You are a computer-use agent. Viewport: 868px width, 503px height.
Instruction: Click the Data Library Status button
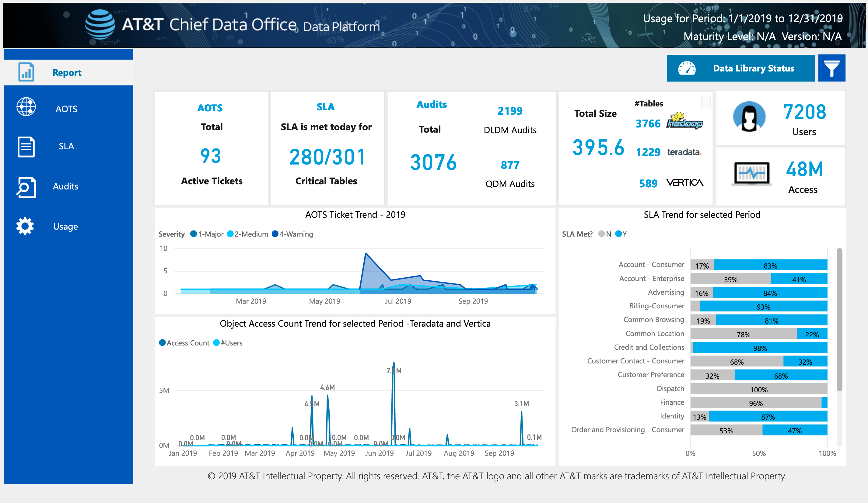tap(740, 68)
